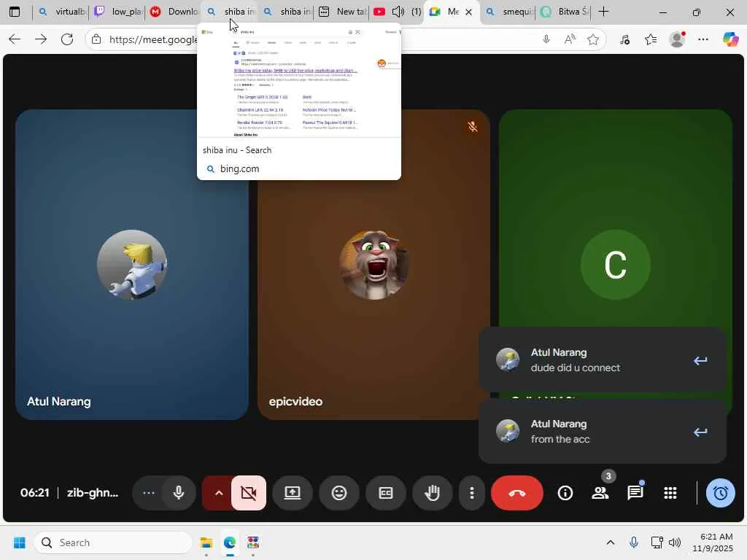This screenshot has height=560, width=747.
Task: Click the 'dude did u connect' chat notification
Action: pyautogui.click(x=602, y=360)
